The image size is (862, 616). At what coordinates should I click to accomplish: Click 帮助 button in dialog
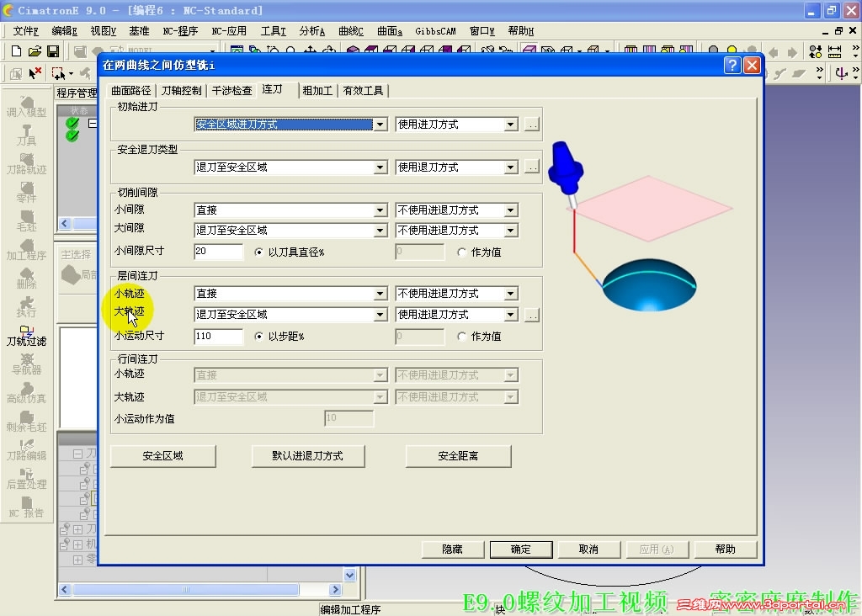tap(726, 550)
